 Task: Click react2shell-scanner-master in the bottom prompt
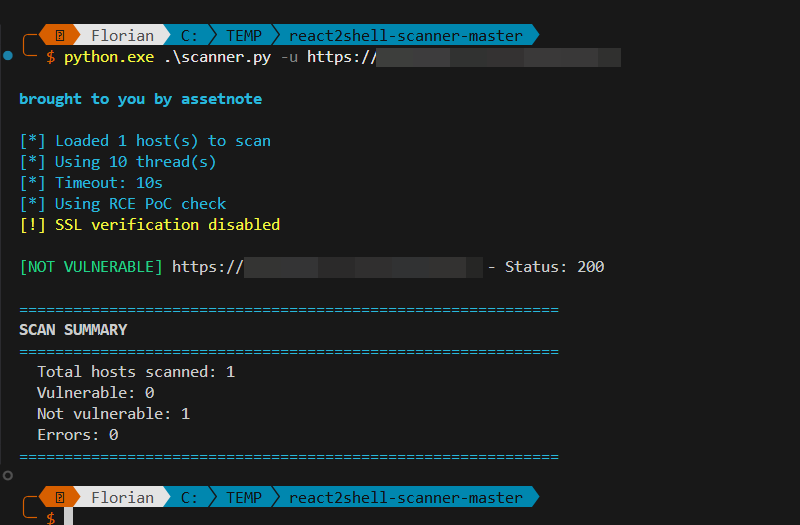coord(405,497)
